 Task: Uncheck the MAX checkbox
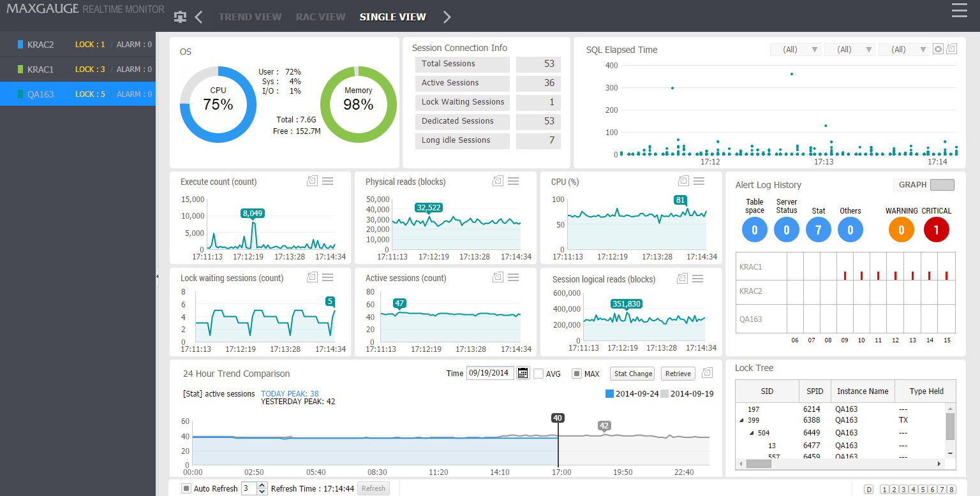577,374
